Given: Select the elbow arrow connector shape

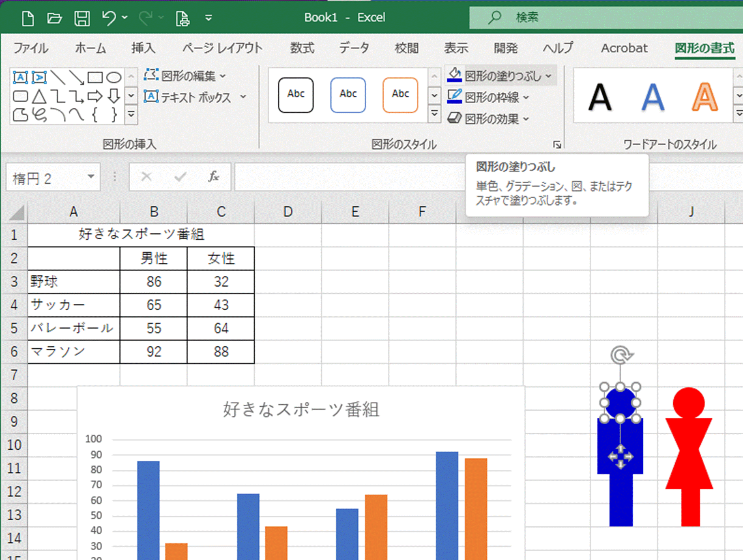Looking at the screenshot, I should click(x=77, y=96).
